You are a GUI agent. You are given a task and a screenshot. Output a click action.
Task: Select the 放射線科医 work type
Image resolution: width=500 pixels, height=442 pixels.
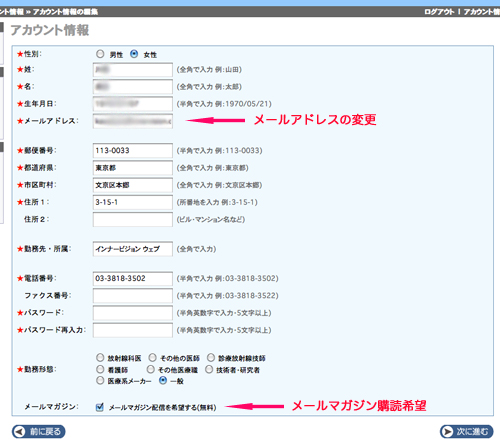100,358
